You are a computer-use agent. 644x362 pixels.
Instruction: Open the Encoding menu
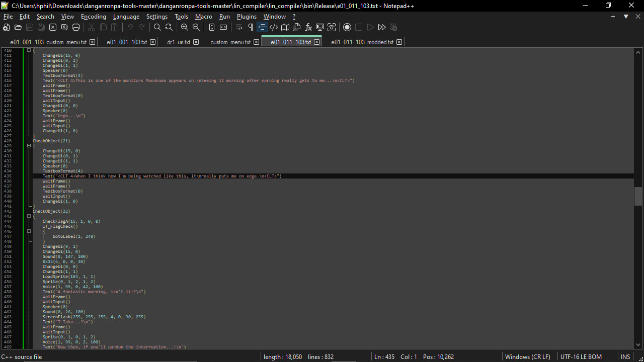pos(93,16)
